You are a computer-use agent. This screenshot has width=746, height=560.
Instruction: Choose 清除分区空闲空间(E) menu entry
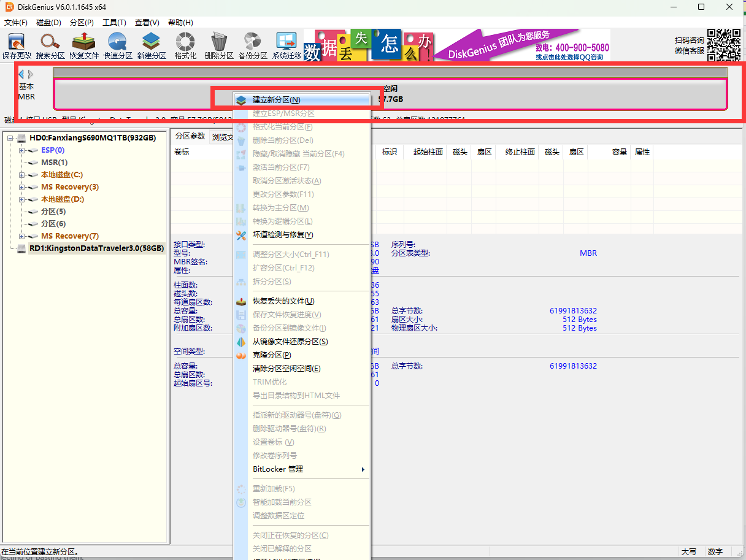(x=302, y=369)
